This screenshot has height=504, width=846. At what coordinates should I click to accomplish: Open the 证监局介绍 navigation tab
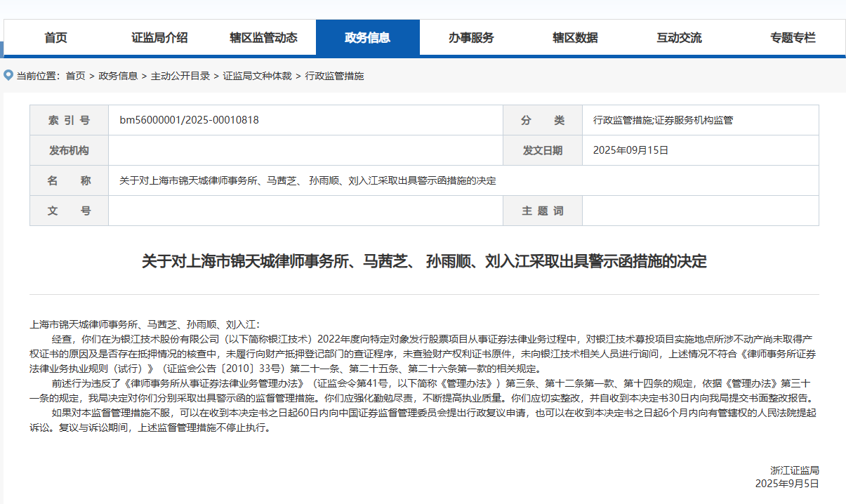(x=159, y=38)
